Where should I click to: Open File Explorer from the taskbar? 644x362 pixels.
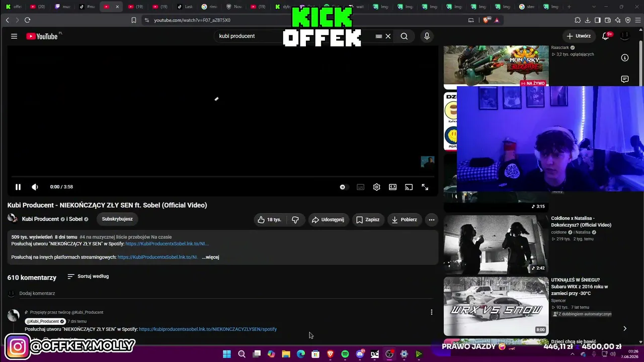[286, 354]
